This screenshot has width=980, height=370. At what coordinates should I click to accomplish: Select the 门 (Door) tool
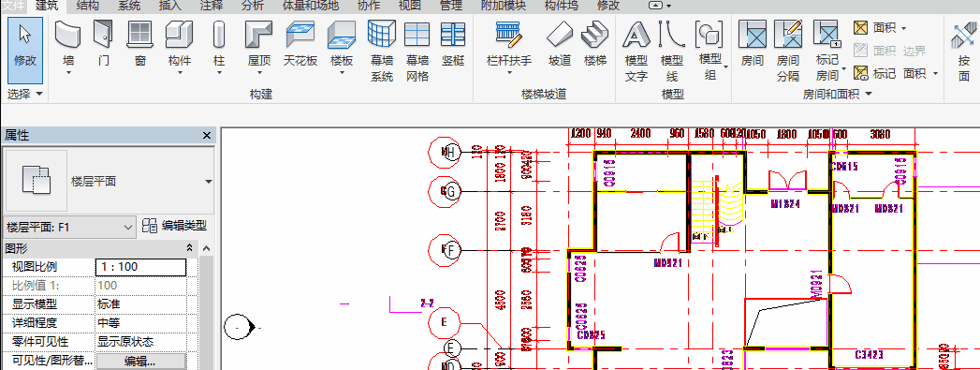[x=103, y=34]
